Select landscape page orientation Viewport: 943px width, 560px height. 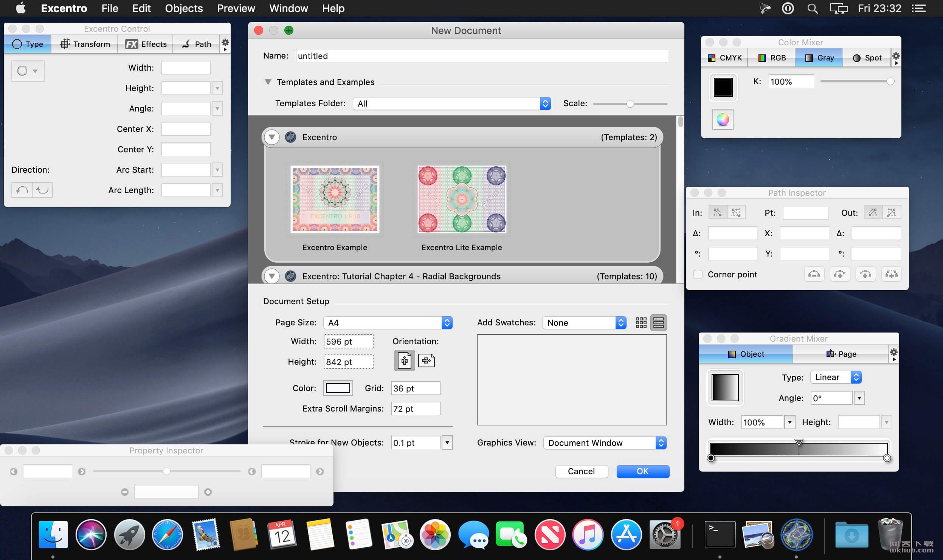[x=427, y=360]
